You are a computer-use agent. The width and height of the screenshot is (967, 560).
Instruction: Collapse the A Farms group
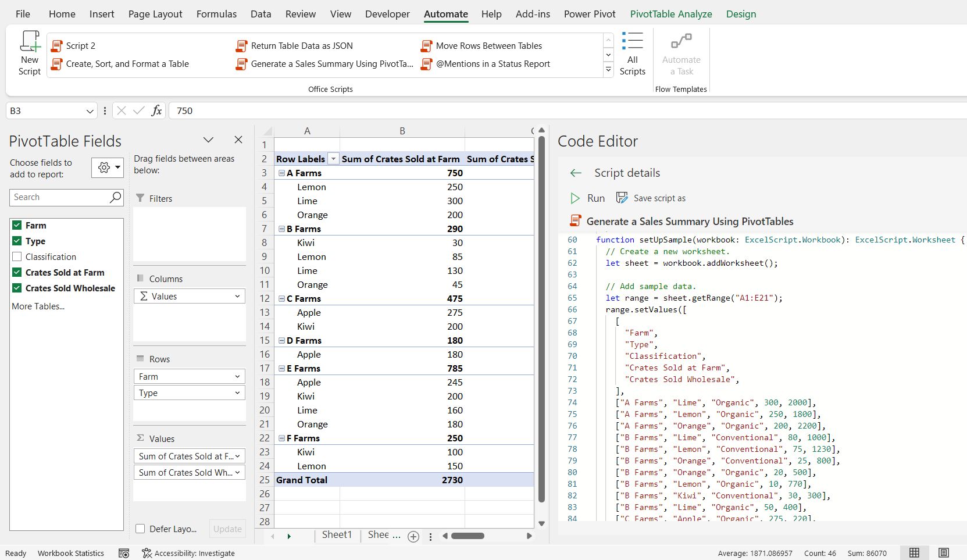pyautogui.click(x=281, y=173)
